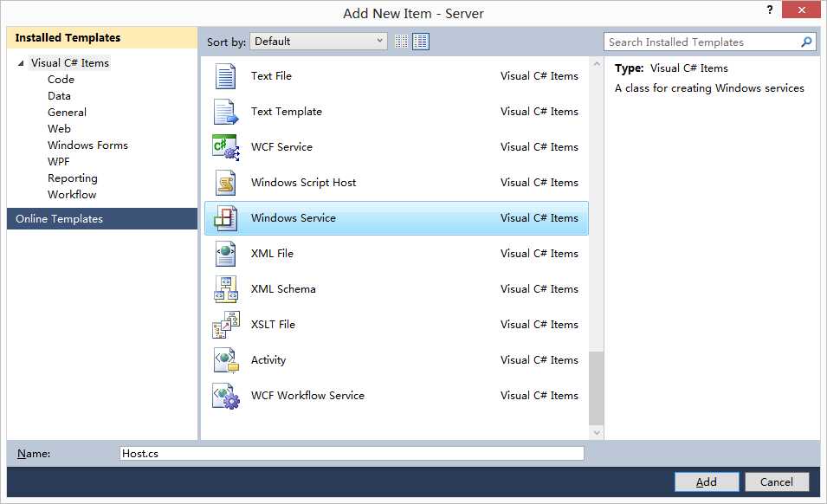
Task: Close the Add New Item dialog
Action: point(801,10)
